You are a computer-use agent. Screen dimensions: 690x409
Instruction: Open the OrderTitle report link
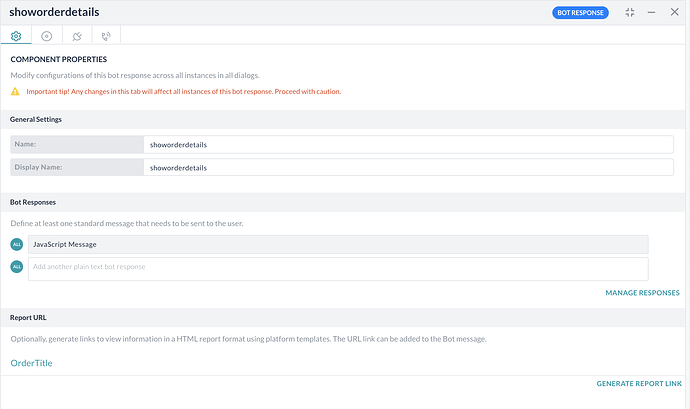tap(31, 363)
